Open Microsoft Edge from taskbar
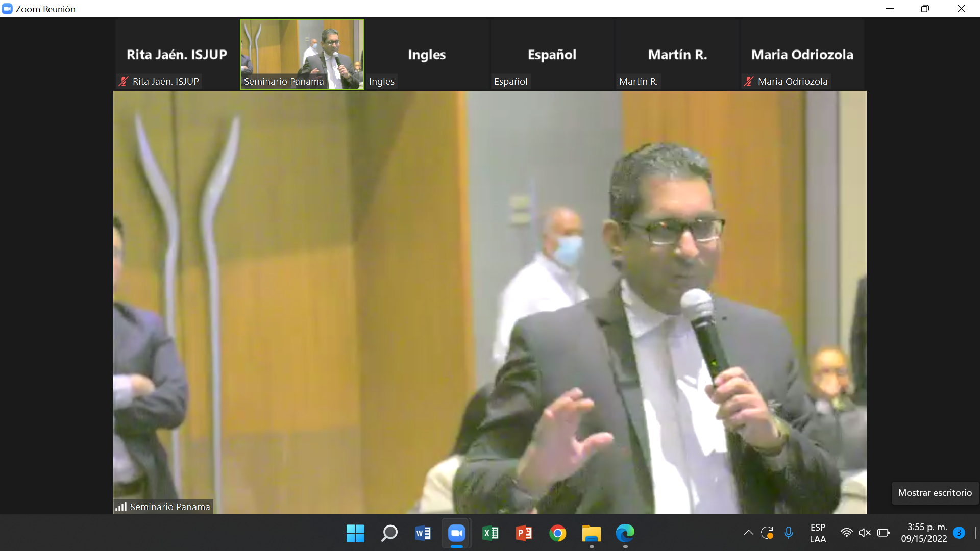 tap(625, 533)
